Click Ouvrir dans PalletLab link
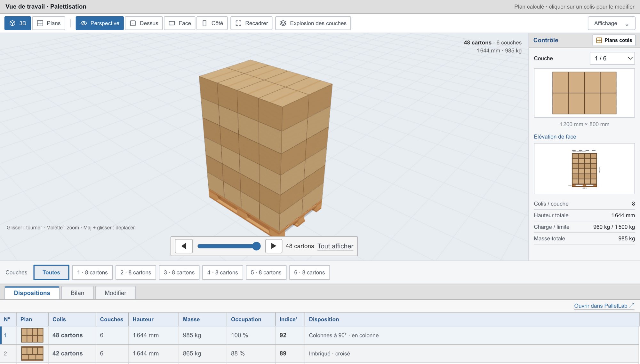This screenshot has height=364, width=640. (x=604, y=306)
